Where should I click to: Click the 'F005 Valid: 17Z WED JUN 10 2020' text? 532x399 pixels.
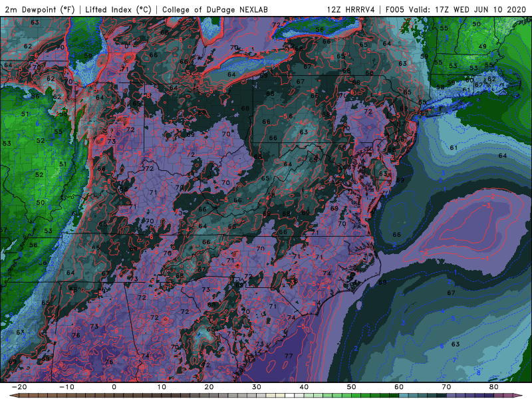(x=456, y=9)
